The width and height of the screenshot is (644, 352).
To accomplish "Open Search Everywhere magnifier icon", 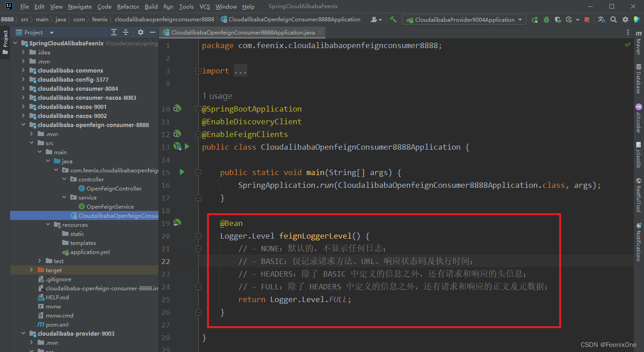I will [614, 20].
